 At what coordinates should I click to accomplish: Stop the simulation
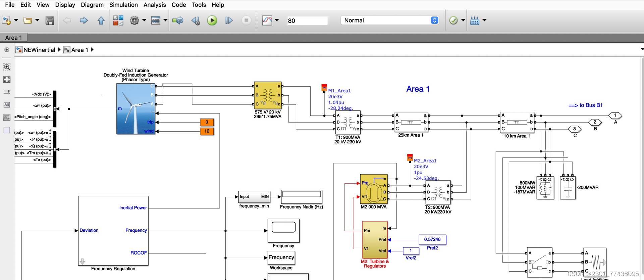246,20
